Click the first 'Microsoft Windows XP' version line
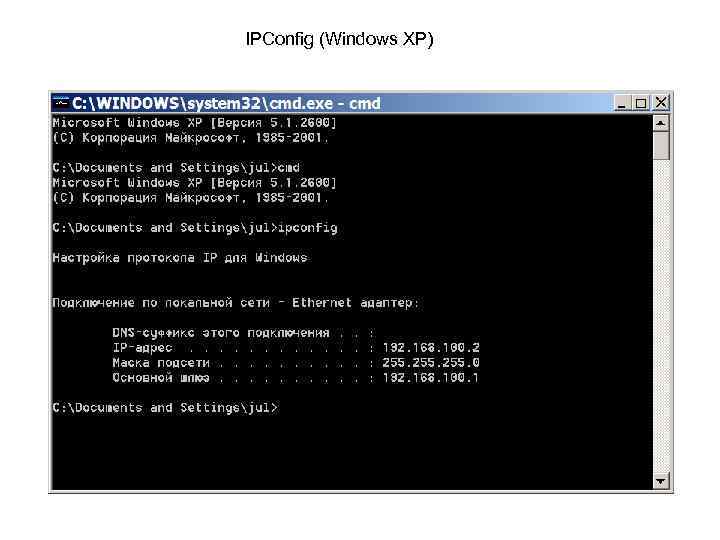Screen dimensions: 720x540 (195, 123)
